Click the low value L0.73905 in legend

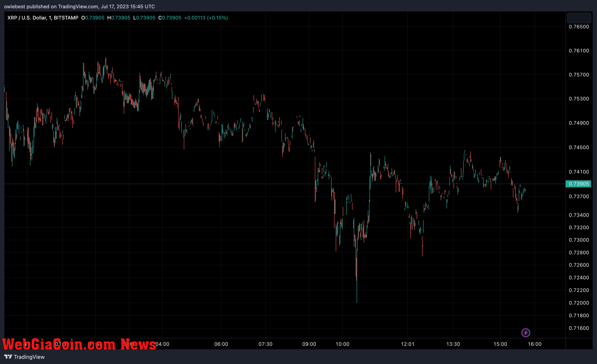(144, 18)
